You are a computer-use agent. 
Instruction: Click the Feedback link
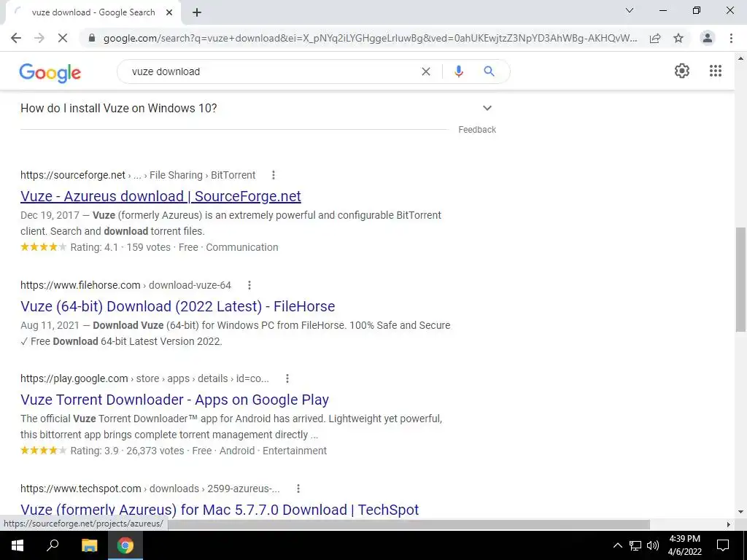pos(477,130)
